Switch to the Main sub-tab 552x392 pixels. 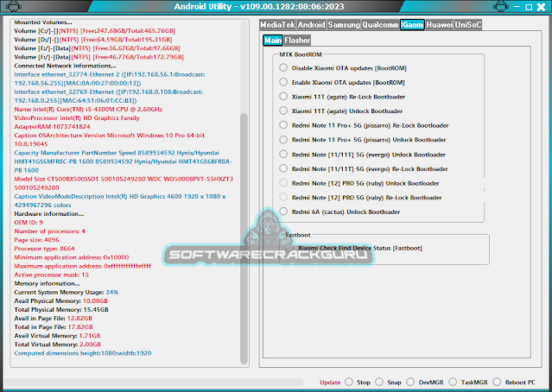[273, 40]
